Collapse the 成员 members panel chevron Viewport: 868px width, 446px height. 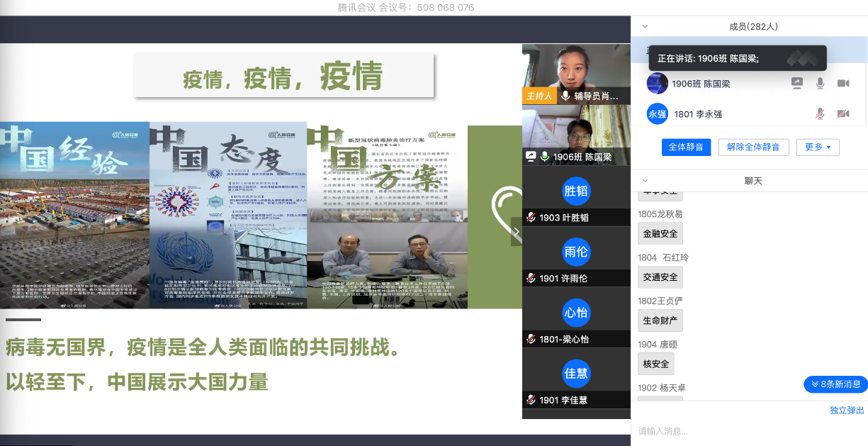tap(645, 26)
